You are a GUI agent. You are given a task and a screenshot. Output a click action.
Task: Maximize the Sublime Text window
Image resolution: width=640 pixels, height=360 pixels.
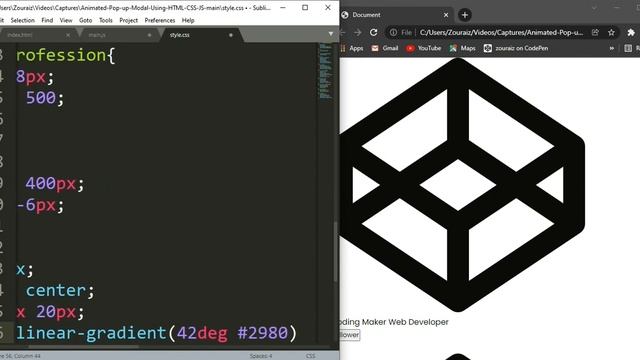tap(305, 7)
